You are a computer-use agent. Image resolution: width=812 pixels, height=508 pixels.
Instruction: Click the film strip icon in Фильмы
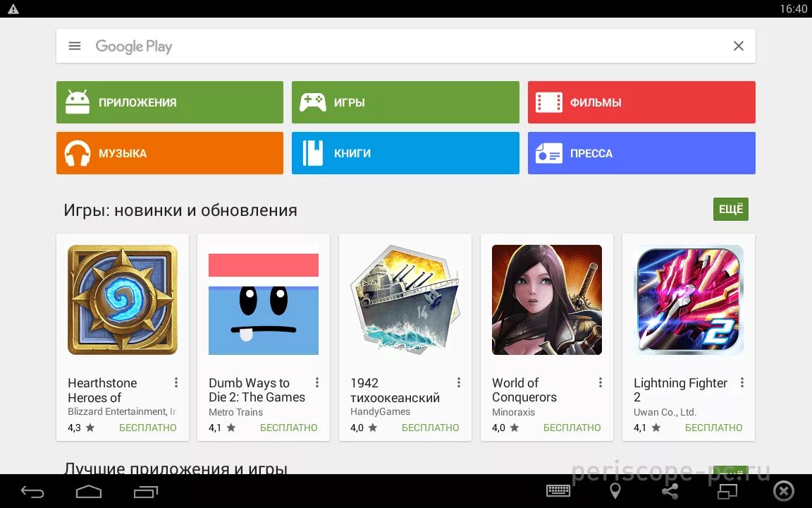pyautogui.click(x=549, y=102)
